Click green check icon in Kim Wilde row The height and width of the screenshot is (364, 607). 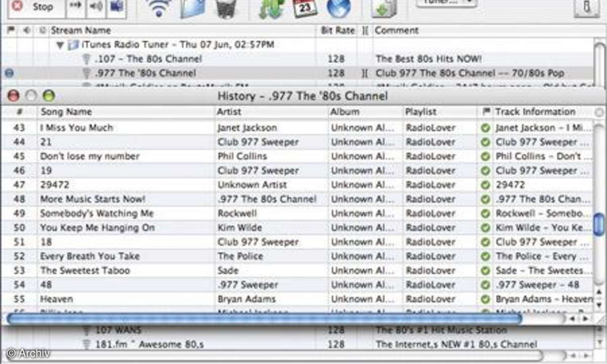pos(486,227)
